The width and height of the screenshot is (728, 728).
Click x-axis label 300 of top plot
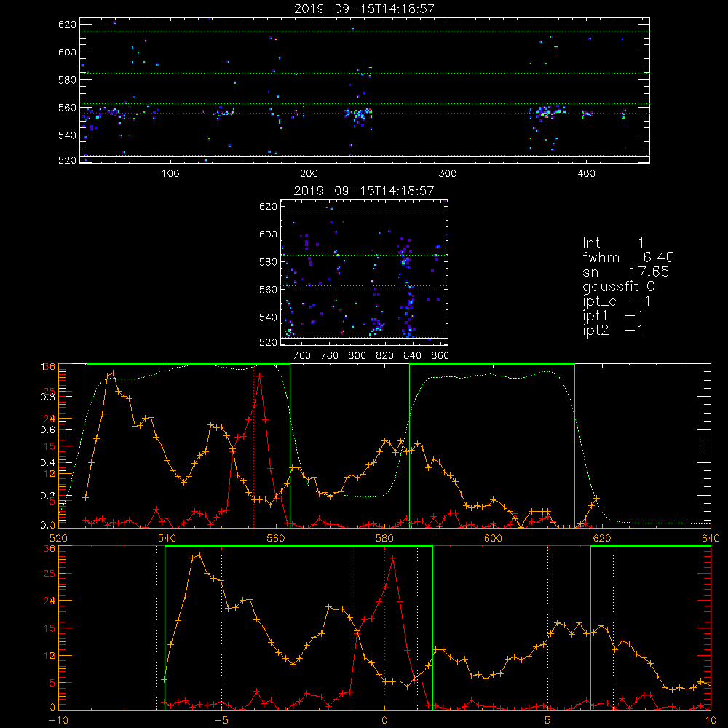click(448, 174)
